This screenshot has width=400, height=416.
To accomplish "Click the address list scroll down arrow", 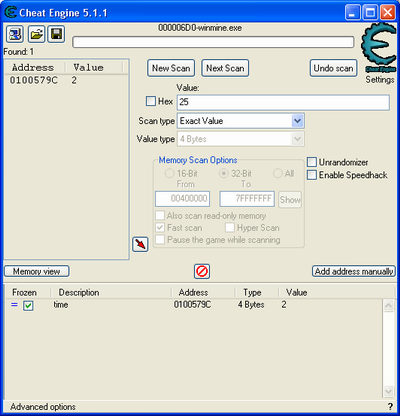I will [x=389, y=391].
